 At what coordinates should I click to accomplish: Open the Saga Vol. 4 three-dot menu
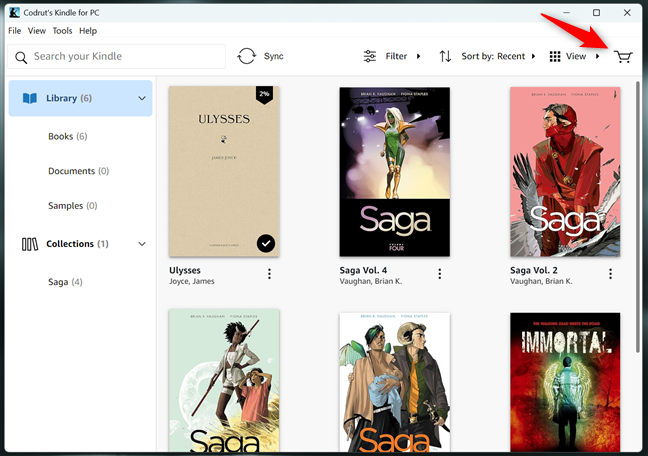tap(440, 274)
